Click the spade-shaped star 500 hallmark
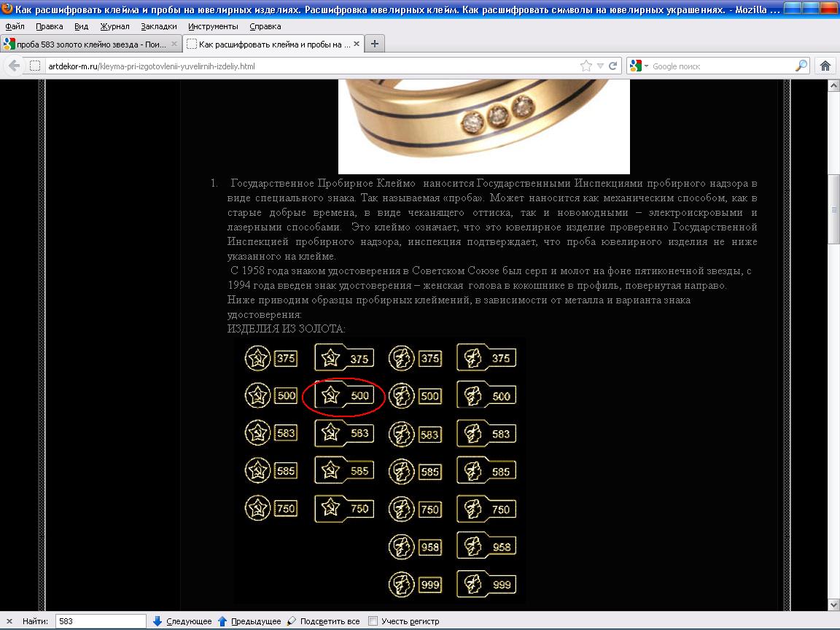The width and height of the screenshot is (840, 630). (344, 395)
